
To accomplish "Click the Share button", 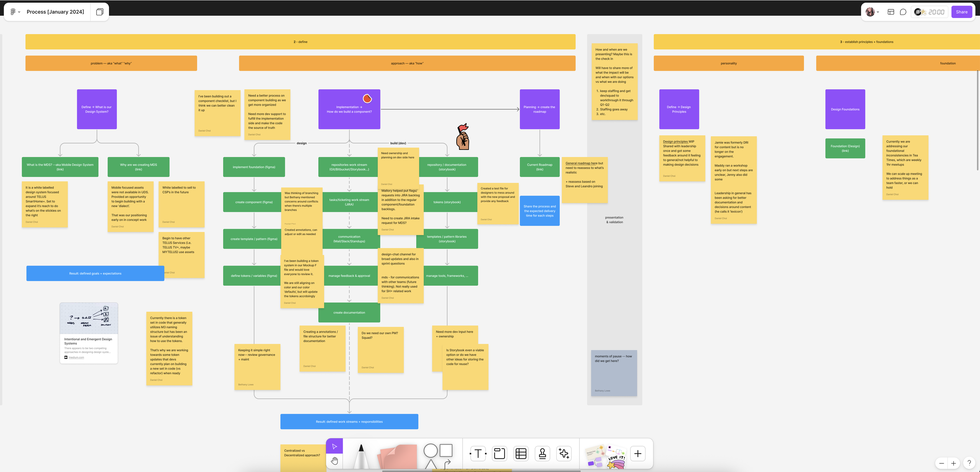I will (961, 12).
